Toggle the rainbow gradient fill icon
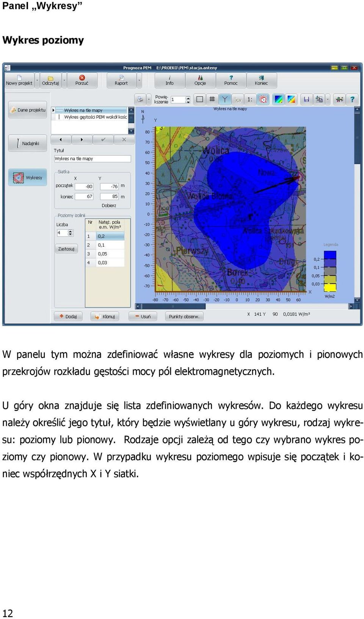 [x=291, y=99]
